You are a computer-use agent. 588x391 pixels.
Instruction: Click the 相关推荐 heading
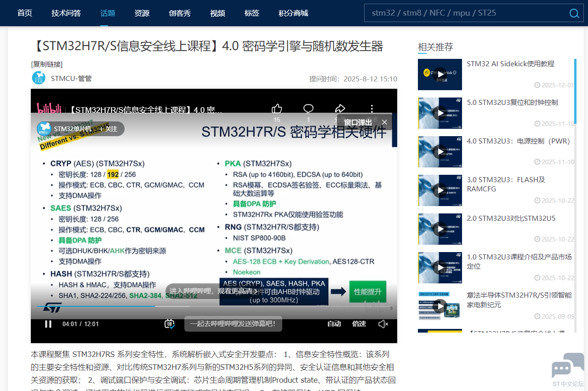[435, 46]
